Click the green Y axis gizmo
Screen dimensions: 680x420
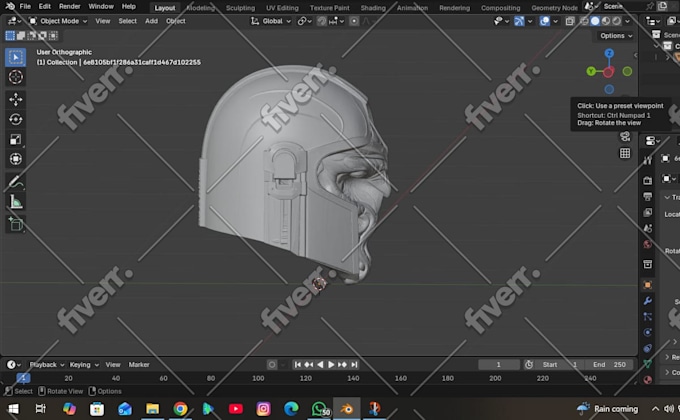(591, 71)
